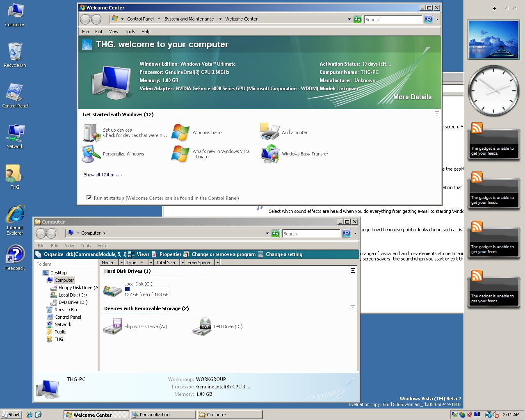Click the slideshow picture gadget thumbnail
The width and height of the screenshot is (525, 420).
494,39
